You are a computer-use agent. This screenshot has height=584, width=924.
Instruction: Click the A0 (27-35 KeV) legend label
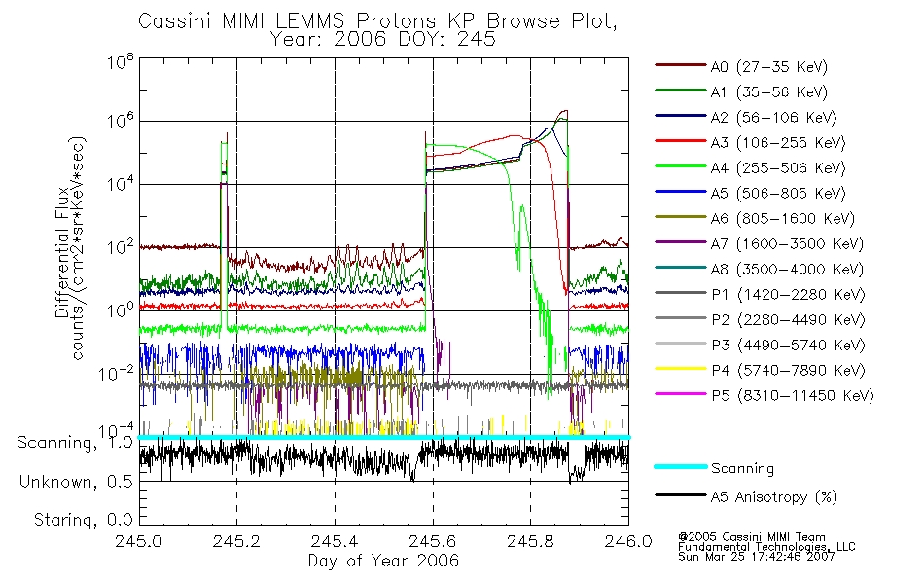pos(769,66)
